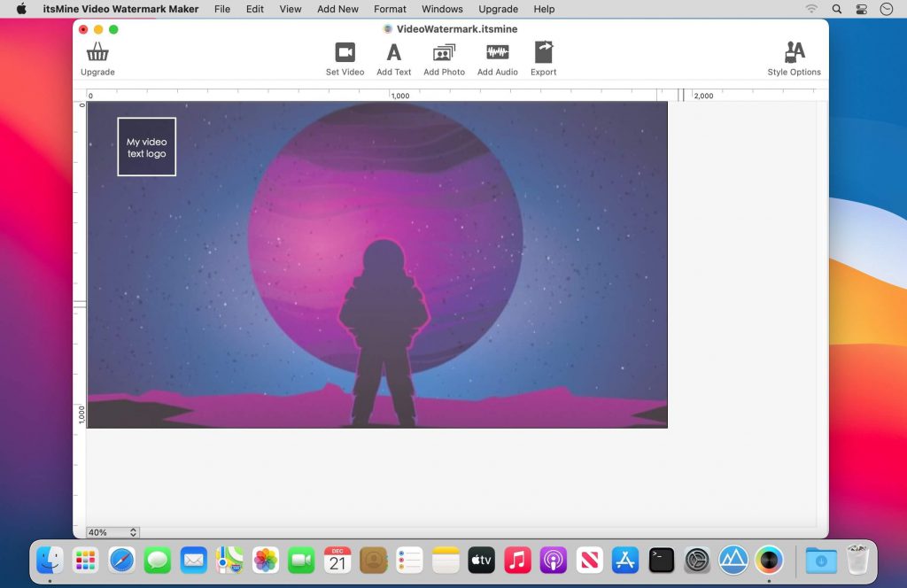Viewport: 907px width, 588px height.
Task: Open the Music app from the Dock
Action: [517, 560]
